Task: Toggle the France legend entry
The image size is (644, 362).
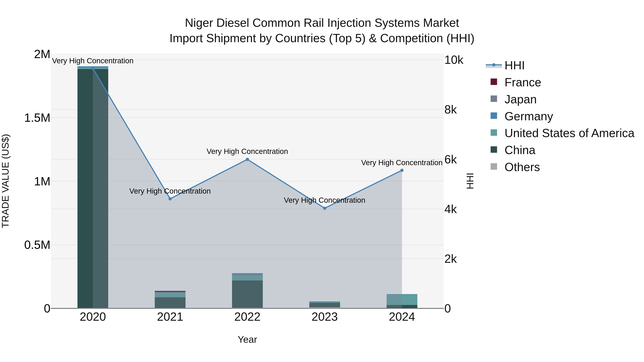Action: [x=516, y=82]
